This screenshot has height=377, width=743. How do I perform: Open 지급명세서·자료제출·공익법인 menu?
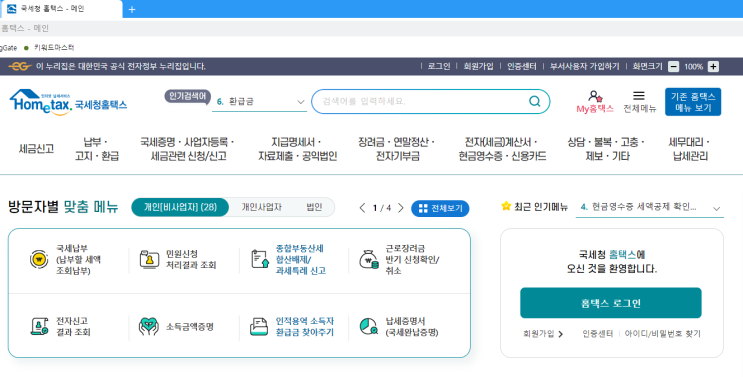point(298,149)
